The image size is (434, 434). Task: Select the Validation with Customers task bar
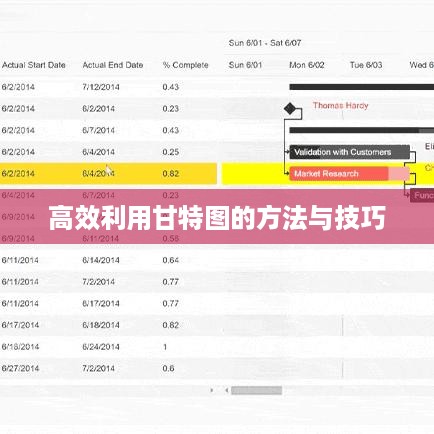coord(349,152)
